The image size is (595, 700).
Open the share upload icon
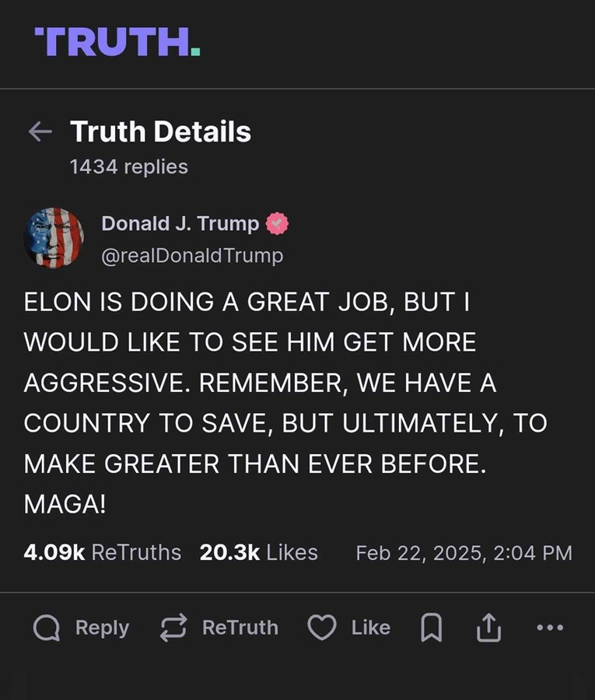pyautogui.click(x=488, y=628)
